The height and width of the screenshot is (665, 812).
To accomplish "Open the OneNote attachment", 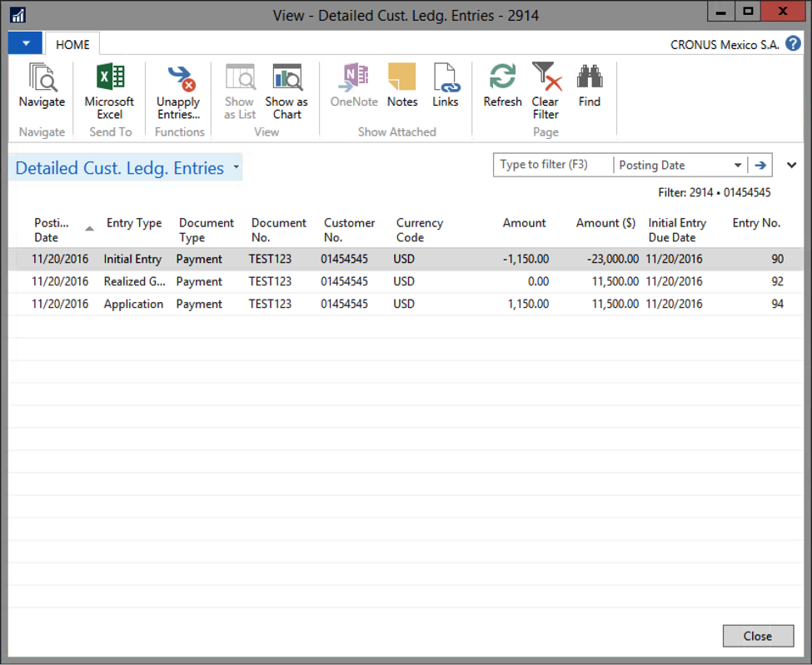I will 354,86.
